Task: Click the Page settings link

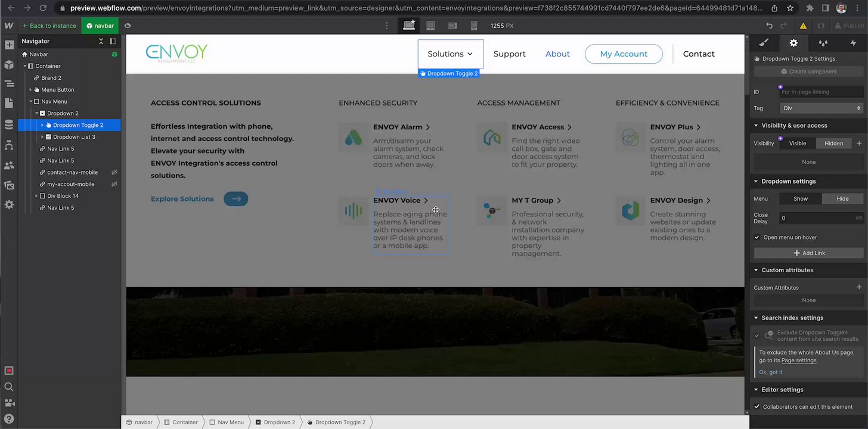Action: 799,360
